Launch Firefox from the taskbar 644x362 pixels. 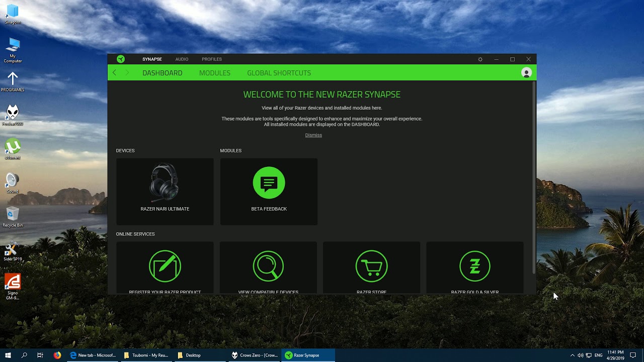tap(57, 355)
